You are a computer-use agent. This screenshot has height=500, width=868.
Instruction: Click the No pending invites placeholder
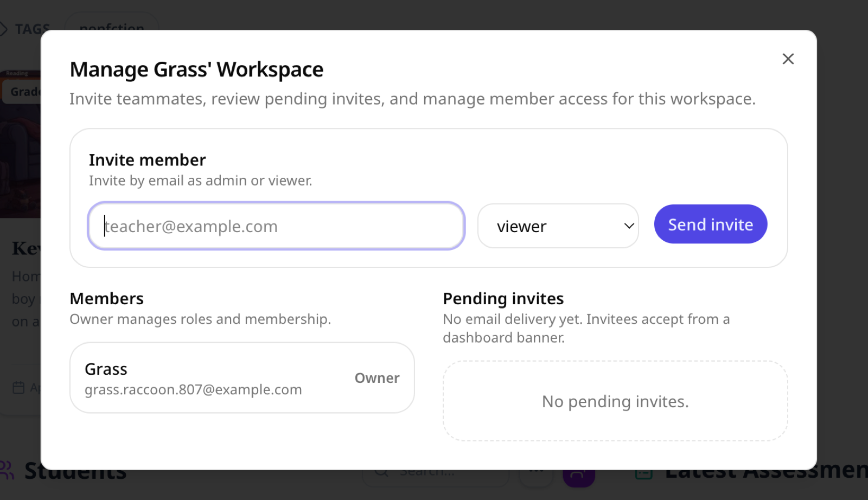(x=615, y=401)
